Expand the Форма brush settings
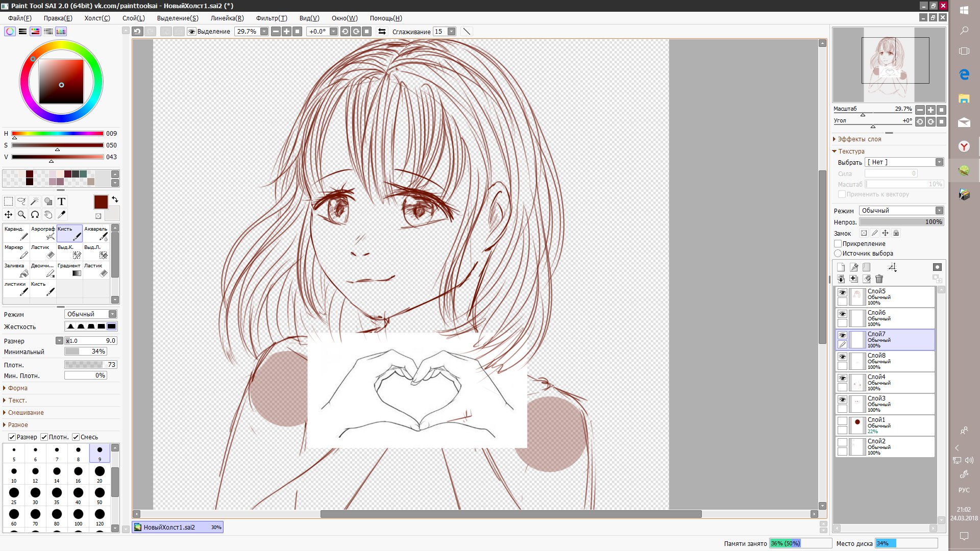 17,388
